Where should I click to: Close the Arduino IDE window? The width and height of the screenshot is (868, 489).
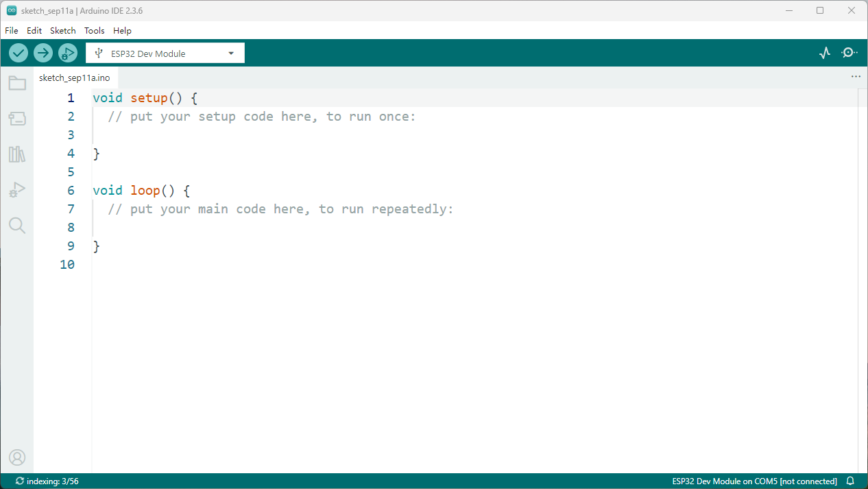point(852,11)
